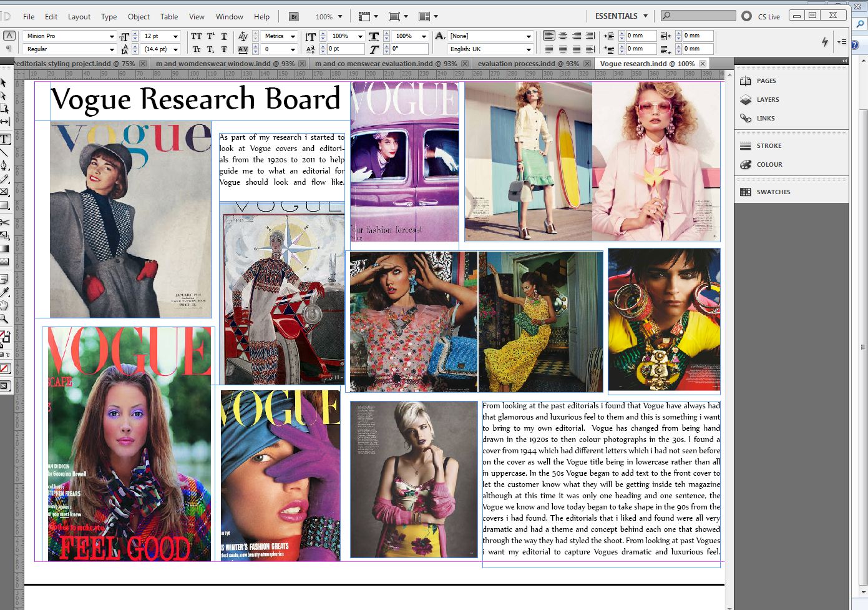
Task: Choose the Gradient Swatch tool
Action: [4, 248]
